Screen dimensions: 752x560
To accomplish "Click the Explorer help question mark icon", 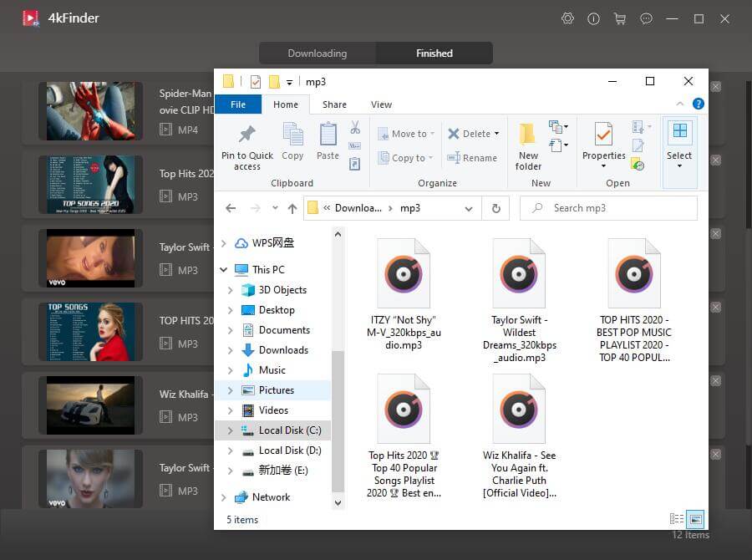I will (x=698, y=104).
